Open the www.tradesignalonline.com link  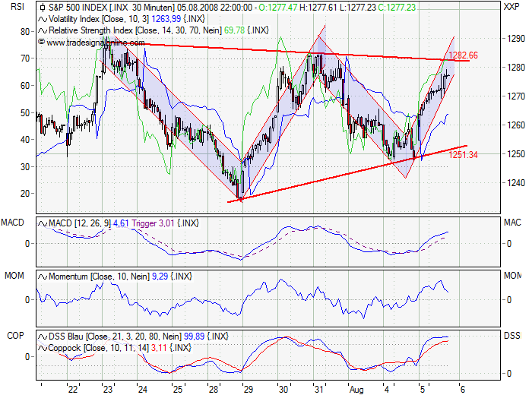[x=95, y=43]
